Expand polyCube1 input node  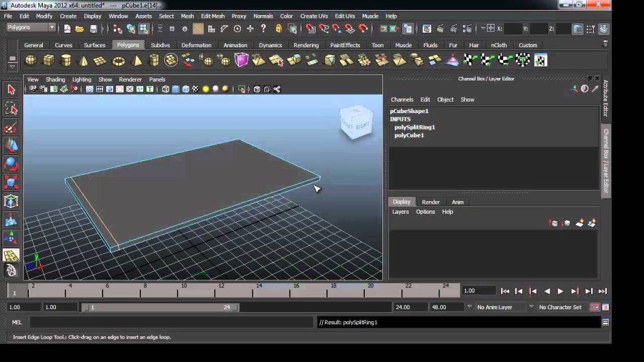click(409, 135)
